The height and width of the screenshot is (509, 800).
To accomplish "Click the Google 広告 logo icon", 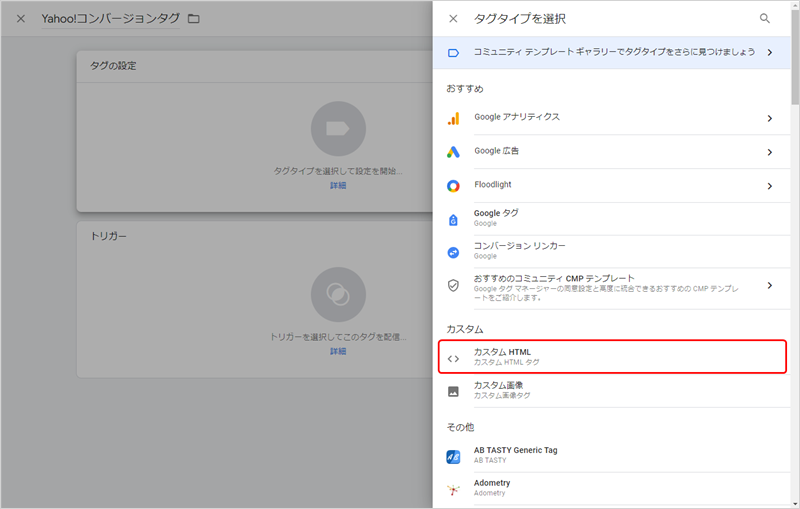I will point(453,152).
